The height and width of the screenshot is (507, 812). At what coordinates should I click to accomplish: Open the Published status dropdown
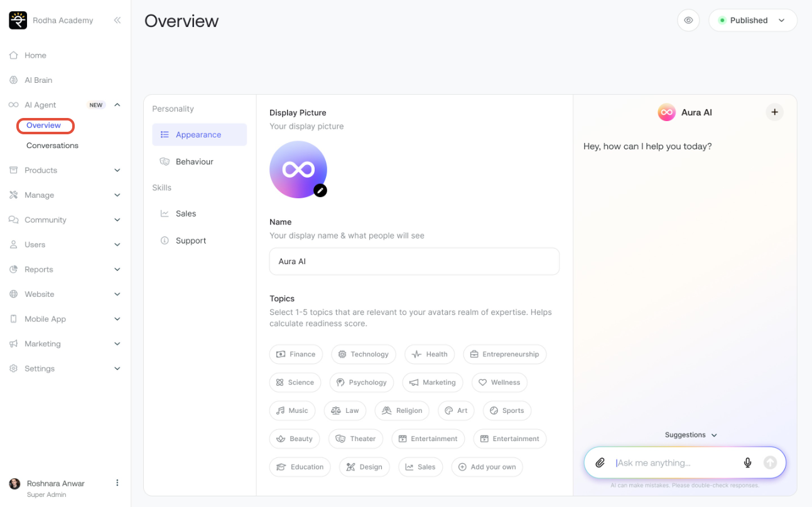point(752,20)
